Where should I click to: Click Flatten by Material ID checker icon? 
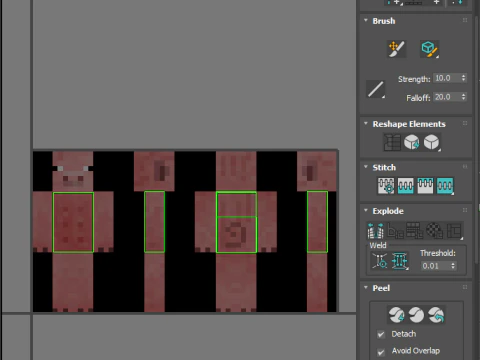[x=434, y=231]
